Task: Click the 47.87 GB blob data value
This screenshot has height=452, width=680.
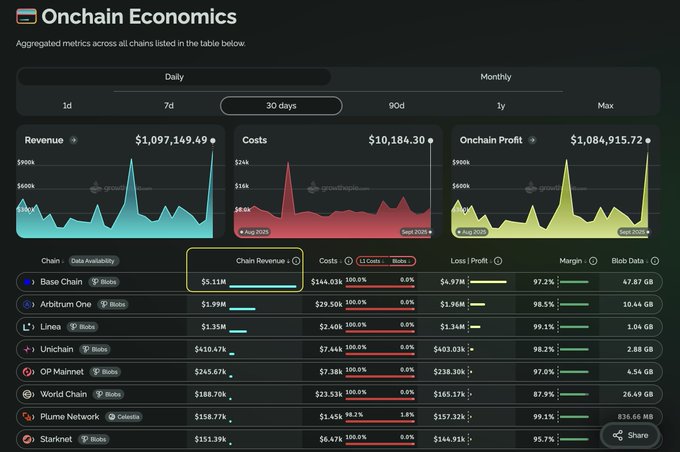Action: point(638,282)
